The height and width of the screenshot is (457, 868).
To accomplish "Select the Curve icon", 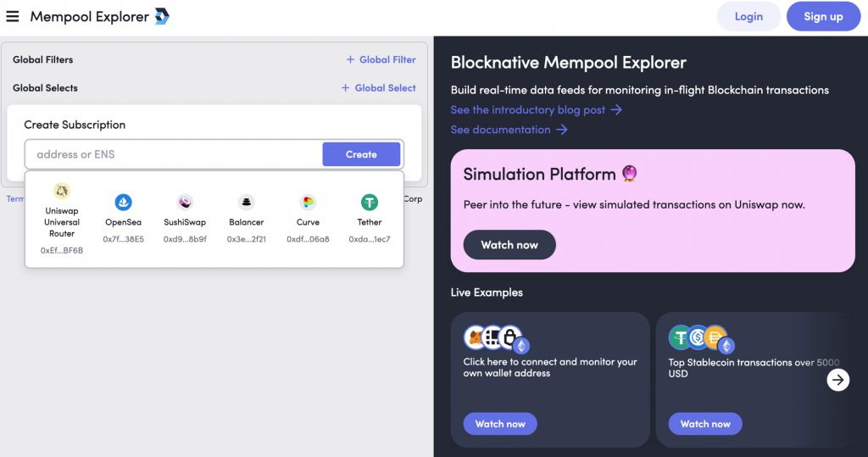I will click(x=308, y=202).
